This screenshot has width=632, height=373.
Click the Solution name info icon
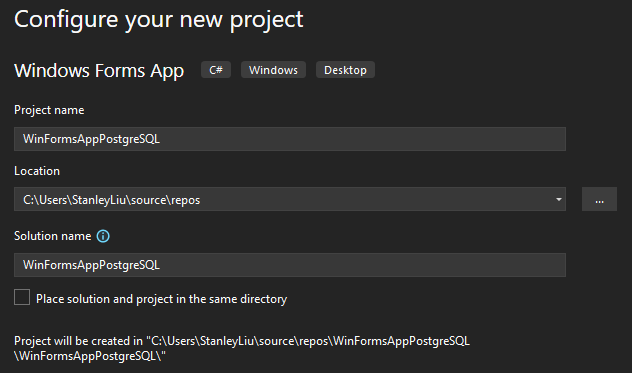pos(103,236)
